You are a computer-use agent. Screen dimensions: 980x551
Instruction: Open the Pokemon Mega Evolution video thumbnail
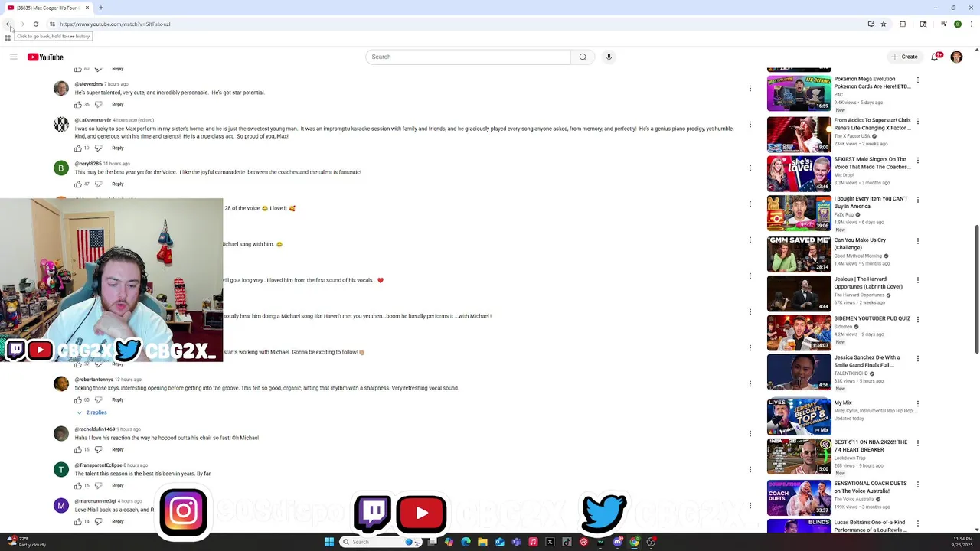coord(799,93)
